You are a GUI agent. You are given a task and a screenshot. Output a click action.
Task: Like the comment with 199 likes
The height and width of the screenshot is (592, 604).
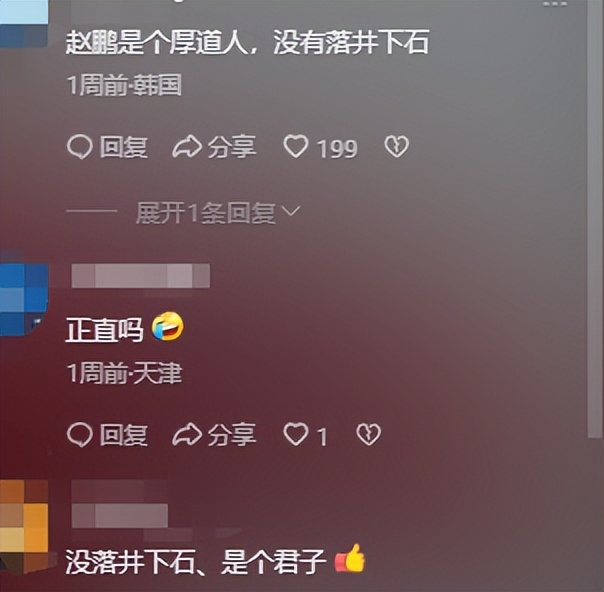296,146
